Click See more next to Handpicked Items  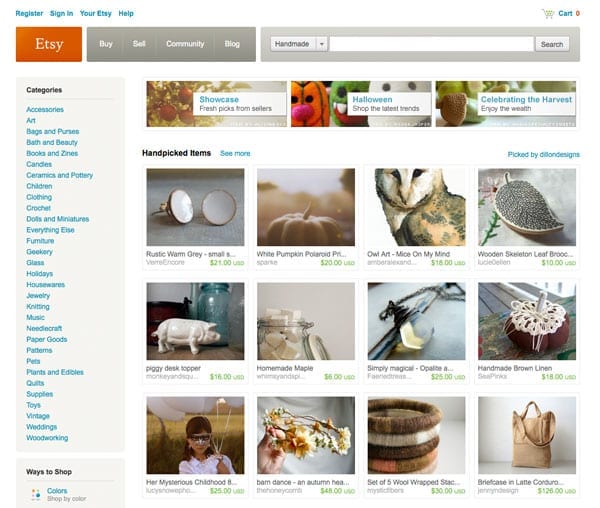click(x=235, y=153)
